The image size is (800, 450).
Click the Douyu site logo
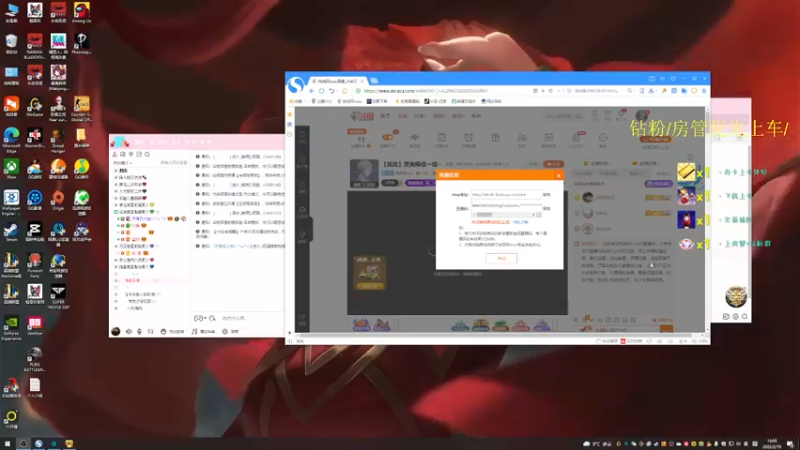coord(361,116)
